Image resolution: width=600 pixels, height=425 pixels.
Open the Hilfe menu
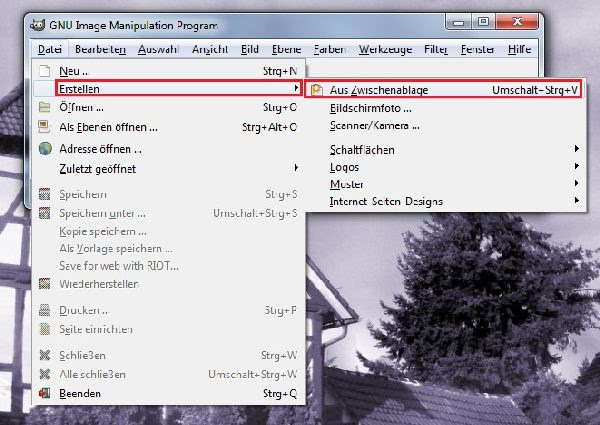pos(519,49)
